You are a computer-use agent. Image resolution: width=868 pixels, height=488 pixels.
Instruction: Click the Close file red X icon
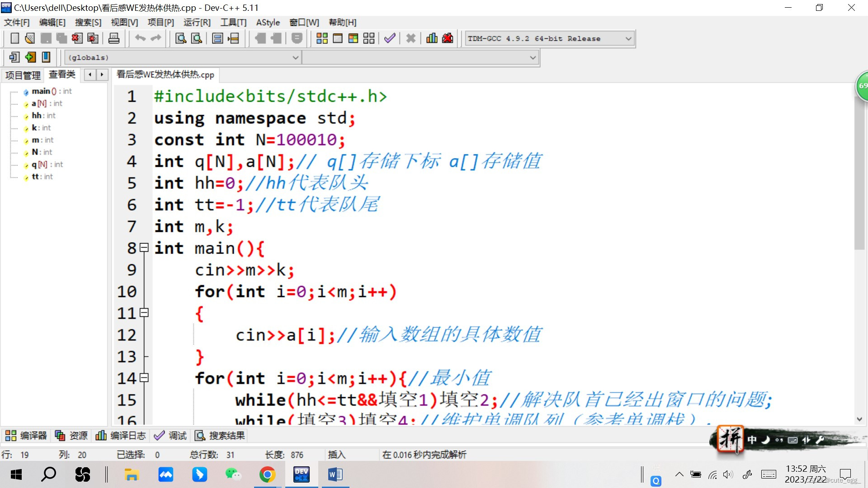click(x=77, y=38)
